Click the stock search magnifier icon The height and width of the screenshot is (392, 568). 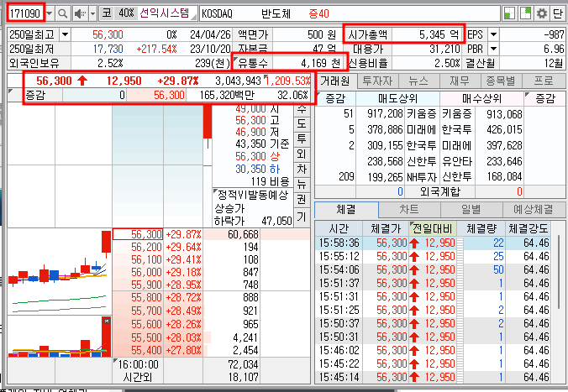pyautogui.click(x=63, y=13)
